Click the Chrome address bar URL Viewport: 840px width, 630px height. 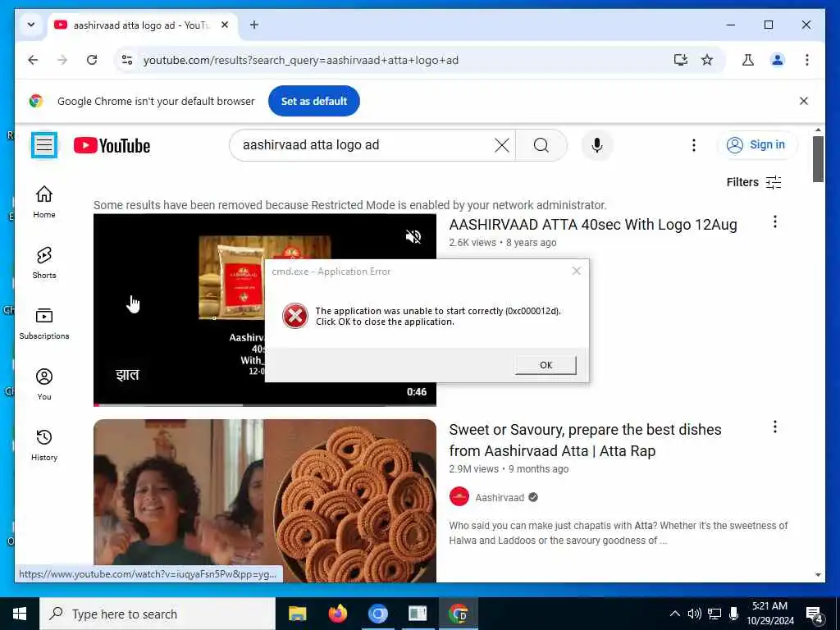point(300,60)
